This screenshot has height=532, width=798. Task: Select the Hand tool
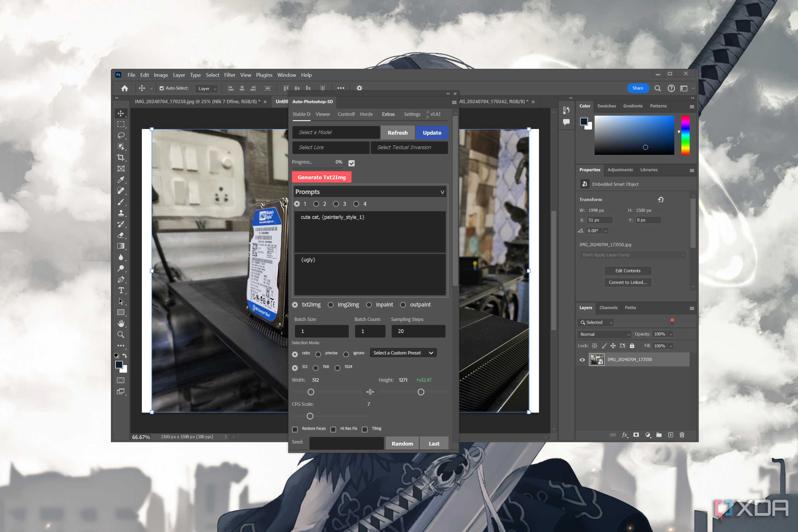pos(121,323)
